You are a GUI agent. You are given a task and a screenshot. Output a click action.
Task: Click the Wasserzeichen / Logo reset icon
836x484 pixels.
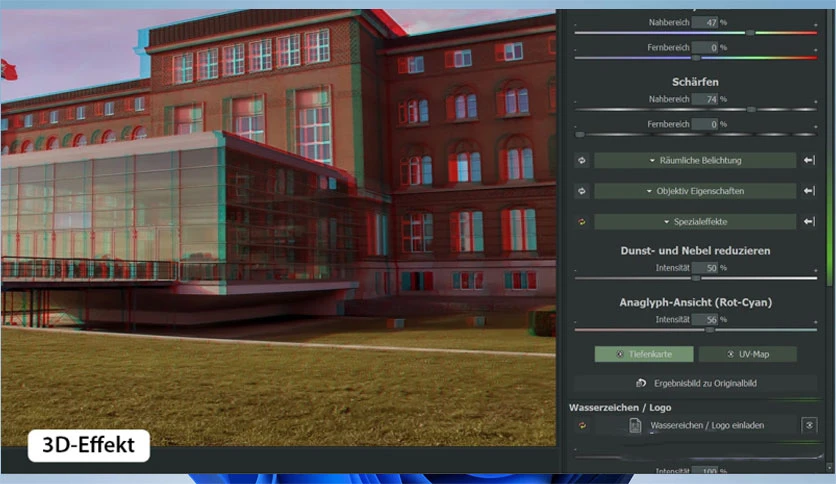(582, 425)
